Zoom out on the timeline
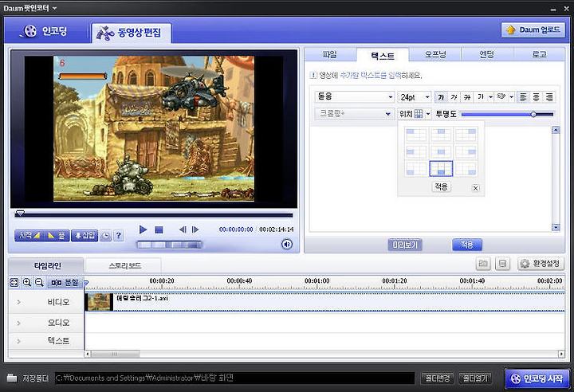The image size is (574, 392). (x=39, y=282)
